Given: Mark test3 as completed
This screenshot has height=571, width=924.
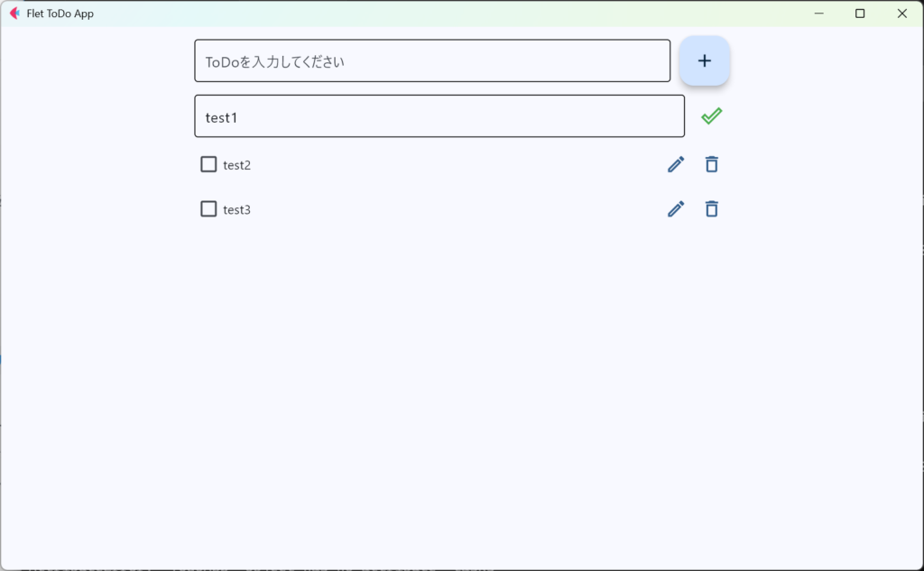Looking at the screenshot, I should (x=208, y=209).
